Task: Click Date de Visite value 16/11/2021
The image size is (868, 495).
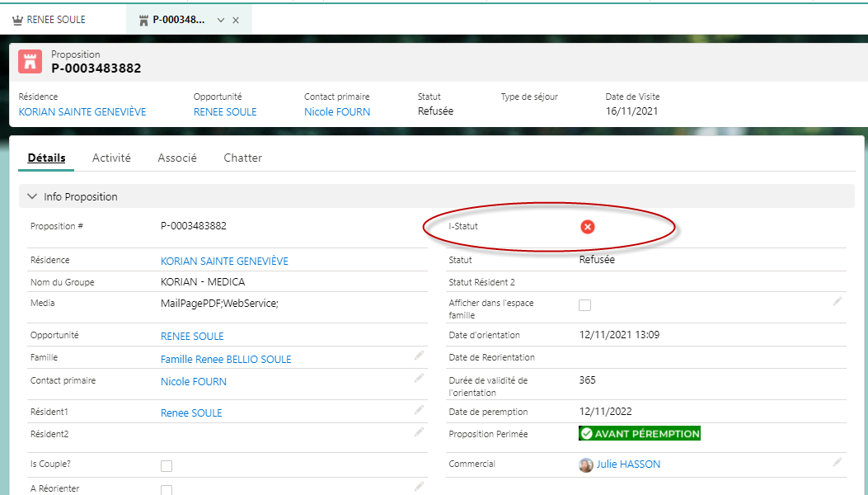Action: point(631,111)
